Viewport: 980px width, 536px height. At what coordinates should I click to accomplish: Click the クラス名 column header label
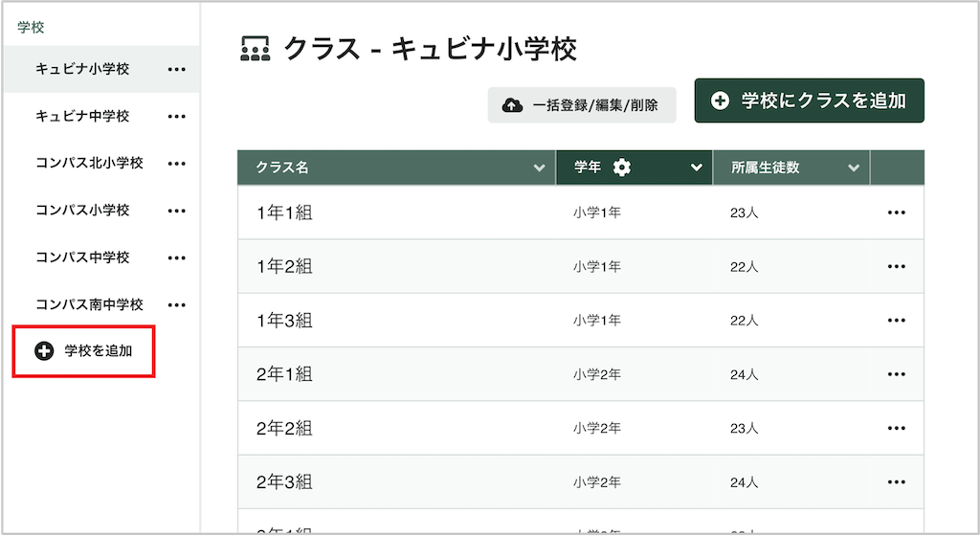282,167
